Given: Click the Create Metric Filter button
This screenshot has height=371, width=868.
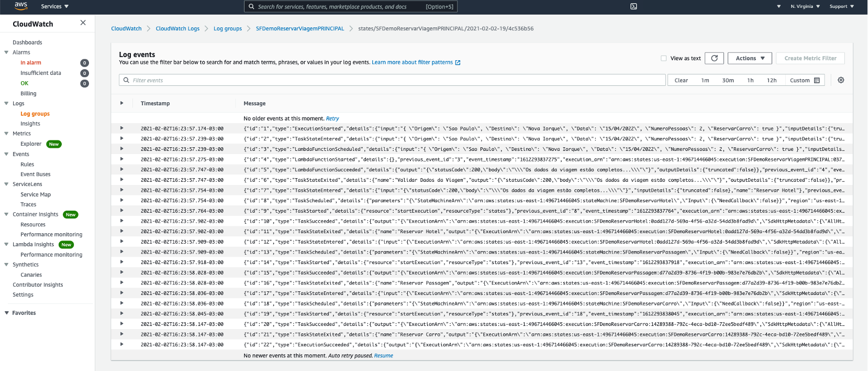Looking at the screenshot, I should coord(810,58).
